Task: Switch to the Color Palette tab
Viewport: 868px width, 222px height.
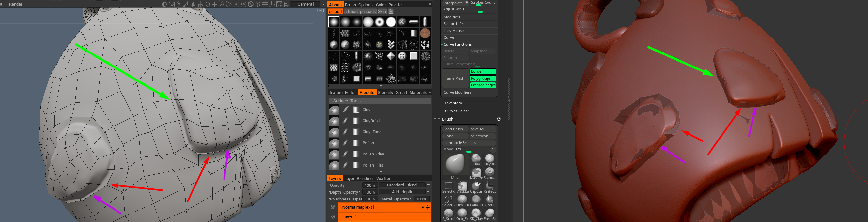Action: tap(389, 5)
